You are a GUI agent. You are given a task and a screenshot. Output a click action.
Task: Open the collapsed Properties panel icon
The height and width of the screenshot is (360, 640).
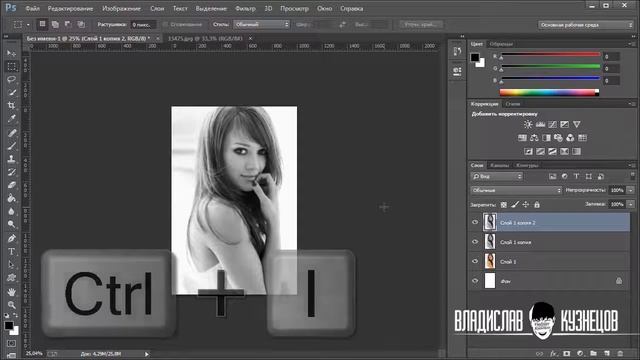(x=457, y=71)
